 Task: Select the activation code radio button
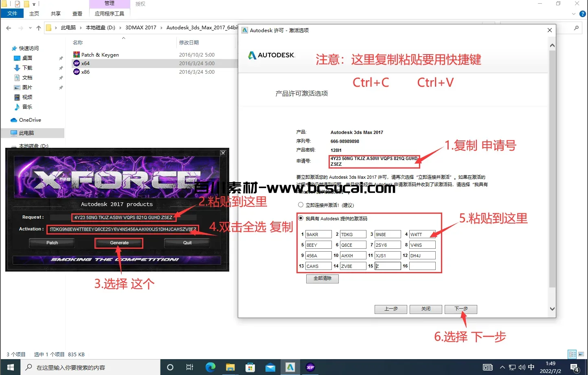tap(301, 218)
